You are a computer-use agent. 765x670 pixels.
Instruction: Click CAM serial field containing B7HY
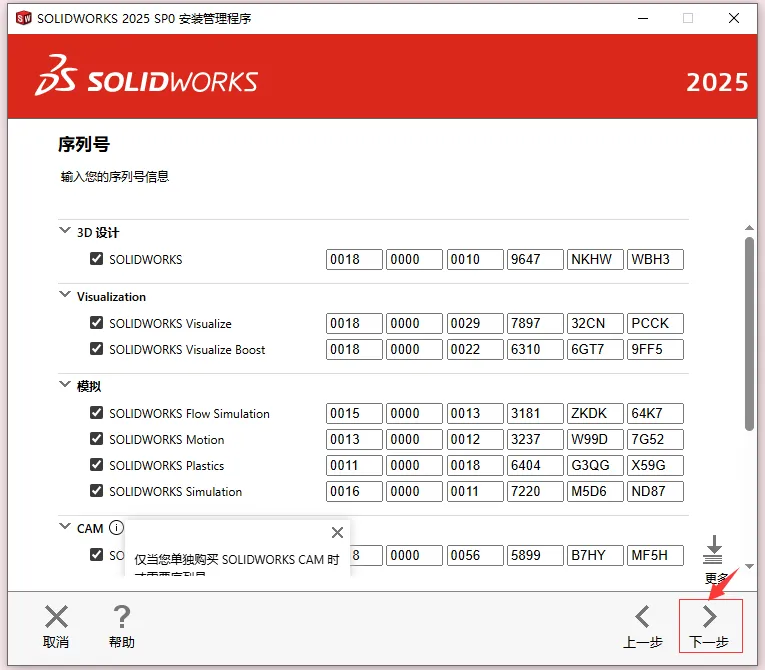tap(595, 555)
